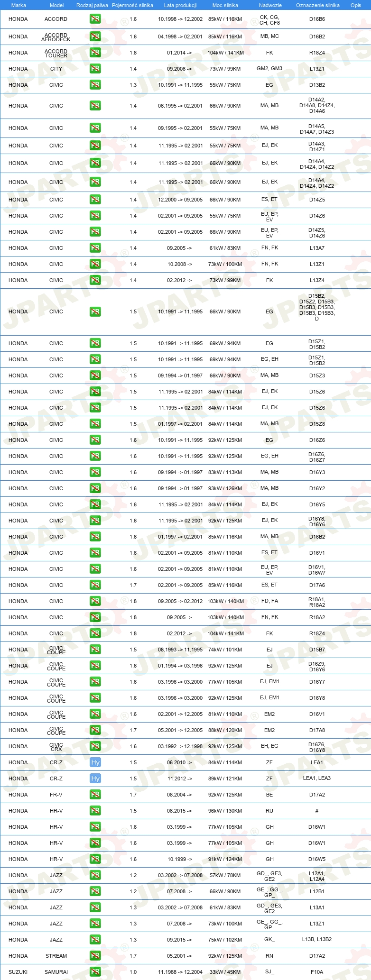Click the fuel icon in the JAZZ L13A1 row

pos(95,907)
